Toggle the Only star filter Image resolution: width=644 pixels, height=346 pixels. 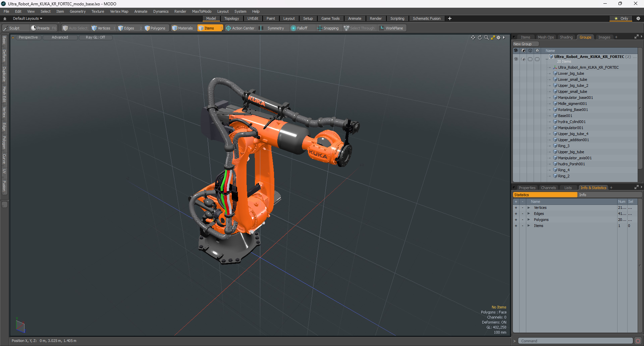pyautogui.click(x=621, y=18)
